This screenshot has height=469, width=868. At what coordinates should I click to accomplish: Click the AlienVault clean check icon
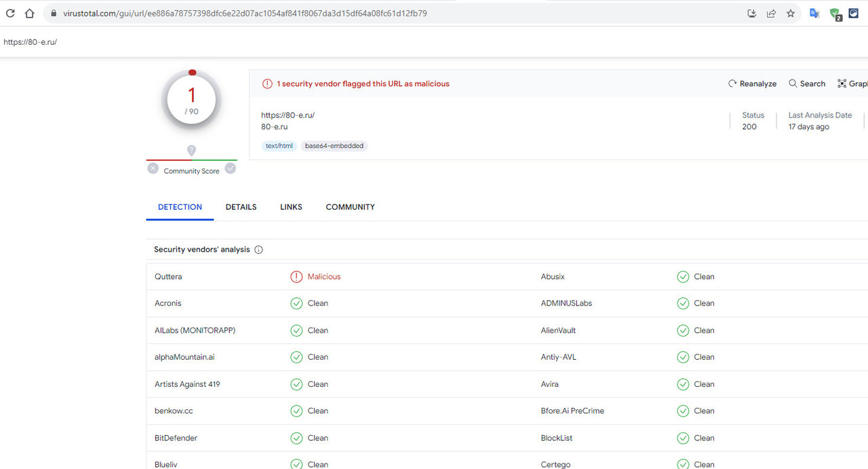[683, 331]
